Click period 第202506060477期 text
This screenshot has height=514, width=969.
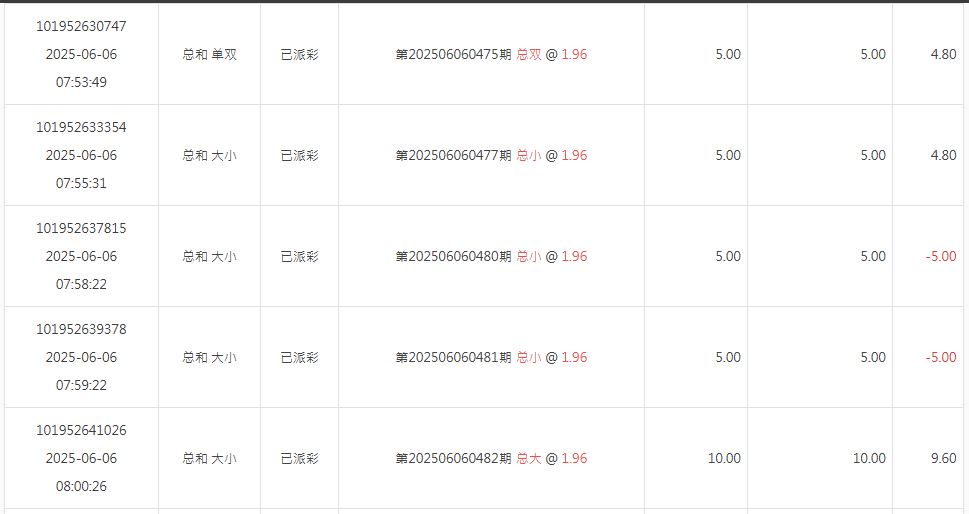453,155
